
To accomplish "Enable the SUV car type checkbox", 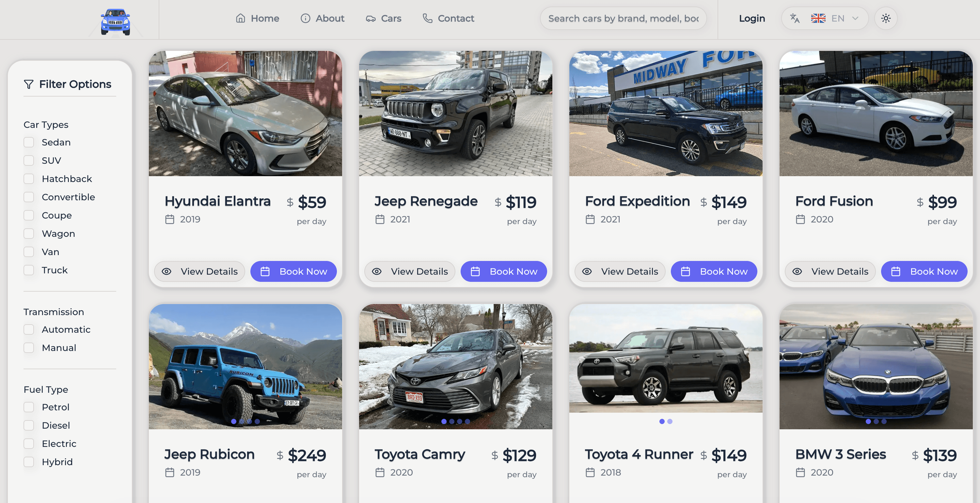I will point(29,160).
